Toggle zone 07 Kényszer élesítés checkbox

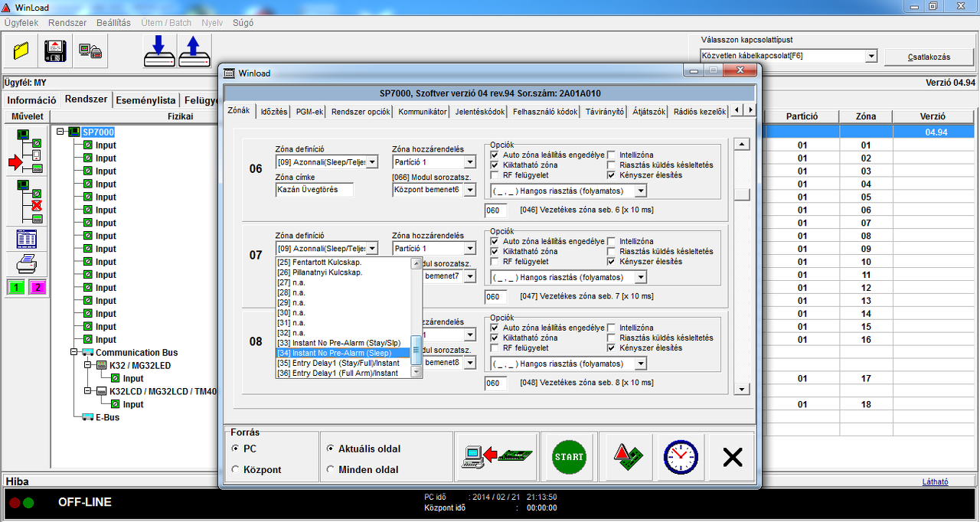pos(611,261)
